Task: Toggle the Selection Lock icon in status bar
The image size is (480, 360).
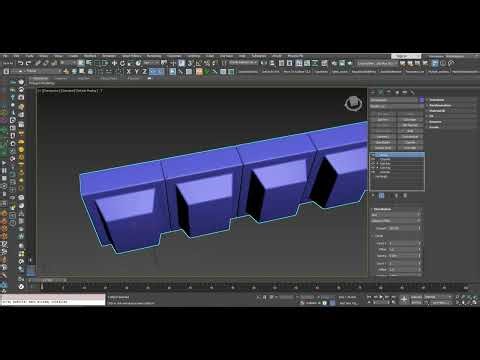Action: click(265, 297)
